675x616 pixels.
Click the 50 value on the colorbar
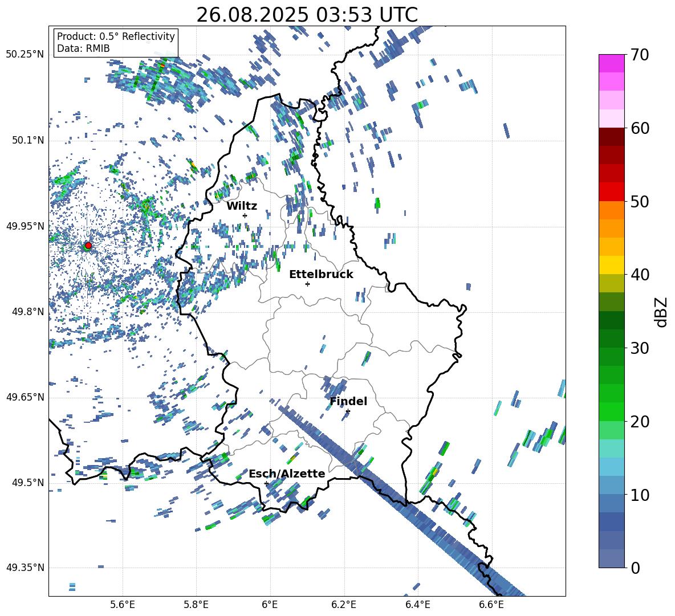click(x=640, y=201)
